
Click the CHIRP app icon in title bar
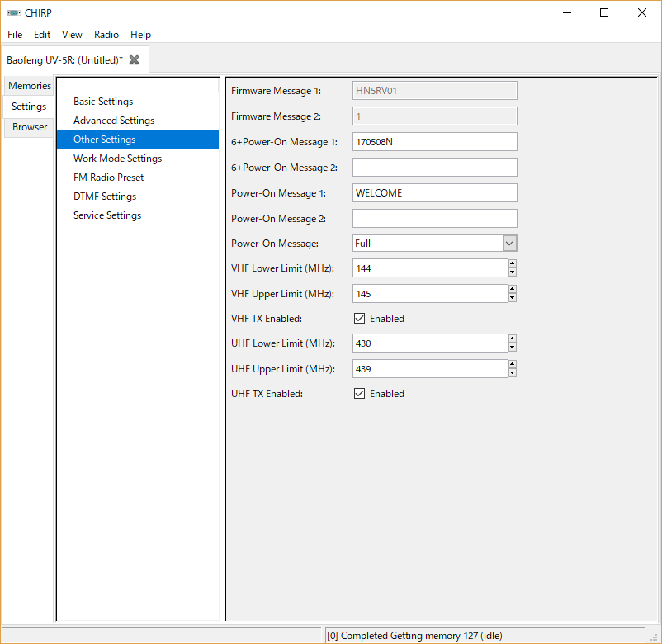(13, 12)
